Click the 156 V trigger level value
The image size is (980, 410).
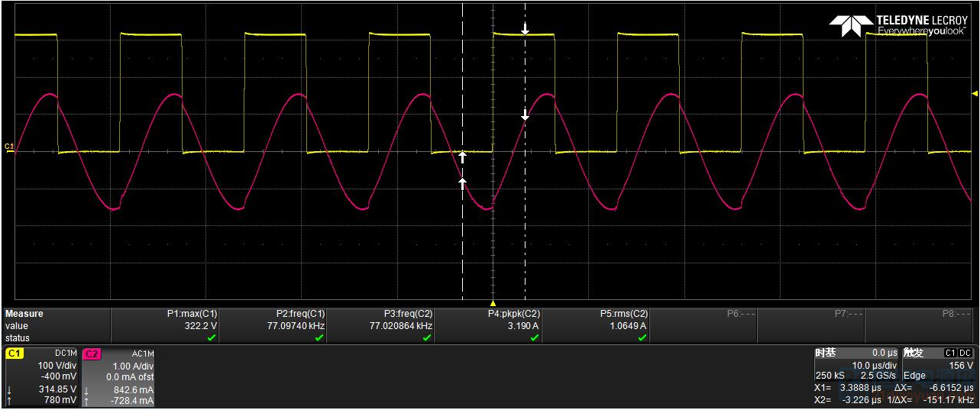(960, 365)
